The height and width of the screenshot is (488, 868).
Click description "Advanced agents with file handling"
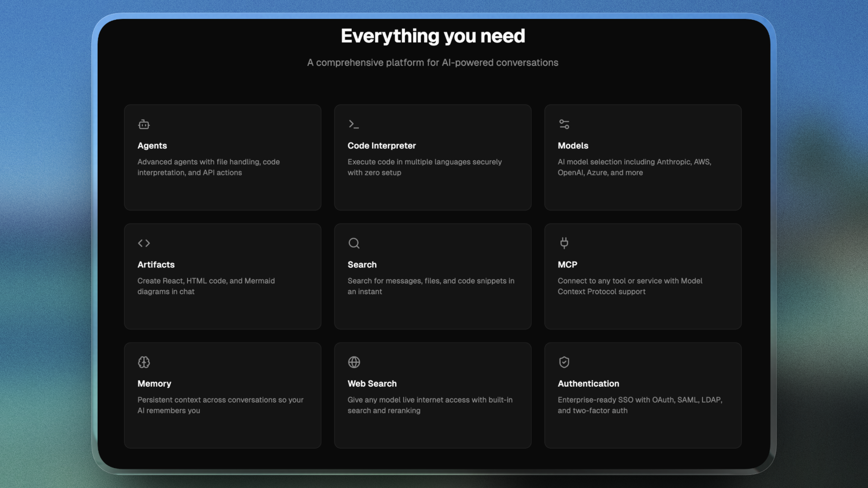click(208, 167)
